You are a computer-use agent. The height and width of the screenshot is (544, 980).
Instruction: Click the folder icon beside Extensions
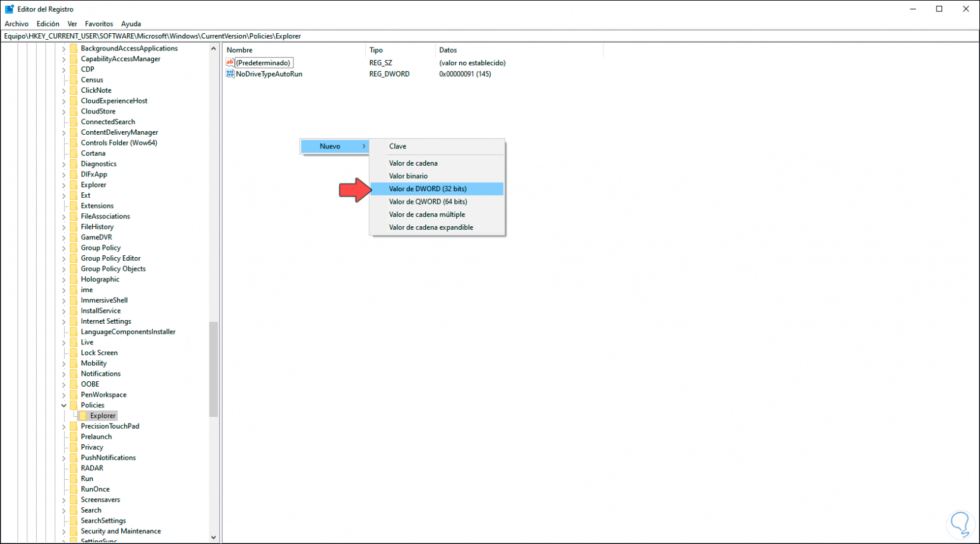coord(74,205)
